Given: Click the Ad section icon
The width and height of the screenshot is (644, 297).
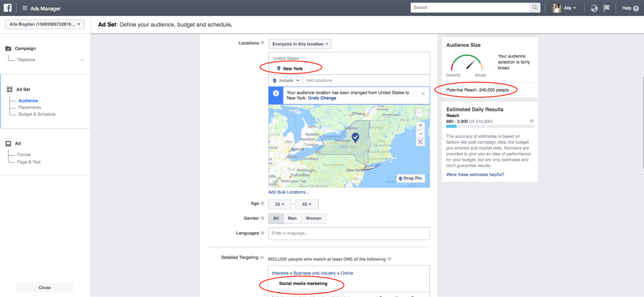Looking at the screenshot, I should point(8,144).
